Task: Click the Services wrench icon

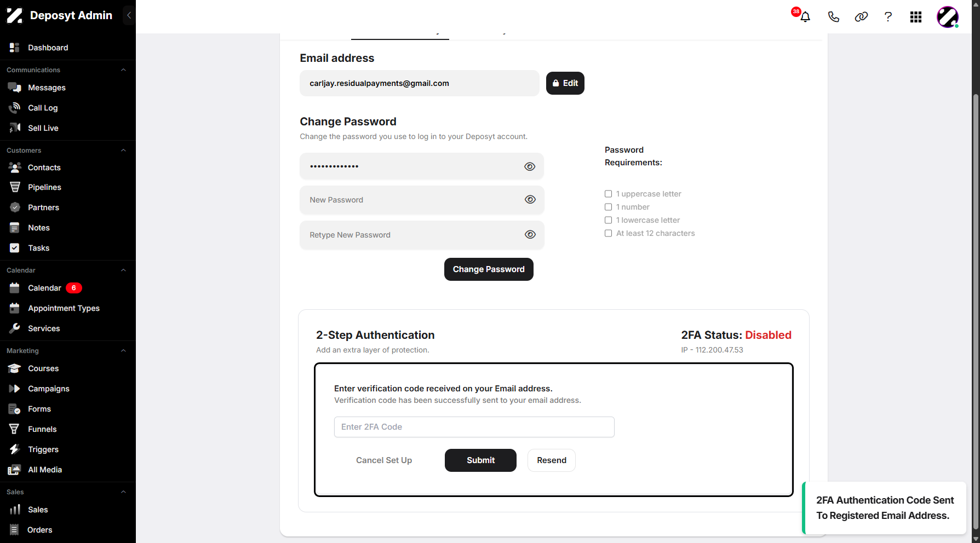Action: [x=15, y=328]
